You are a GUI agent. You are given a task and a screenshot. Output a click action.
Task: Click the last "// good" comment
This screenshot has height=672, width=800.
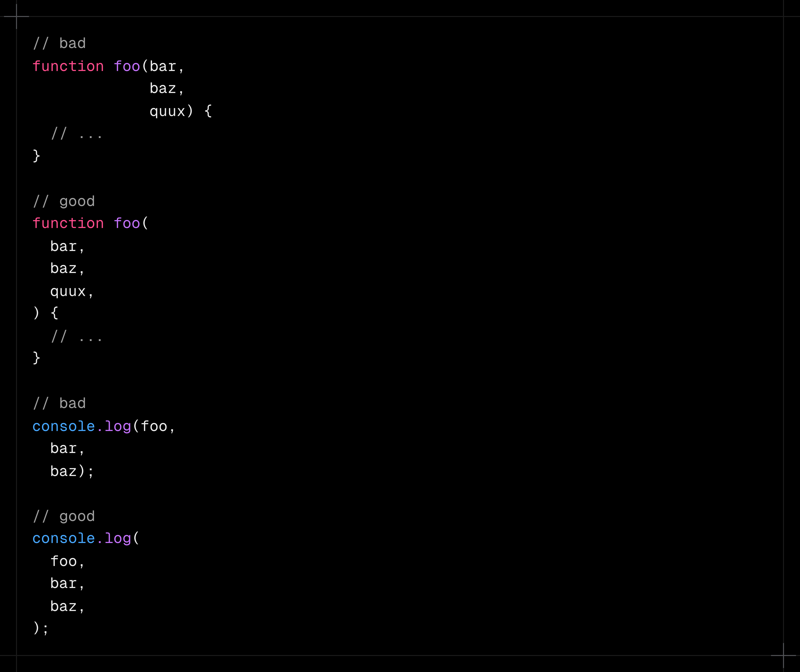click(x=63, y=516)
